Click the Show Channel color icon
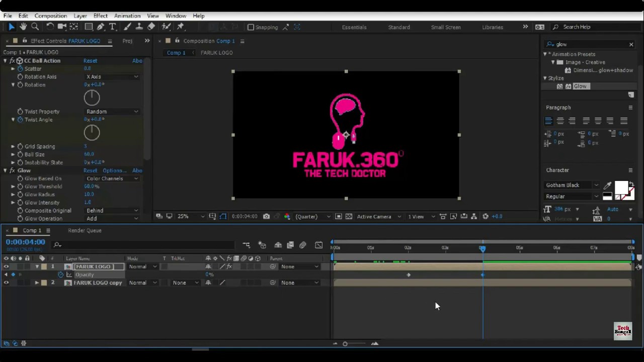 (287, 216)
